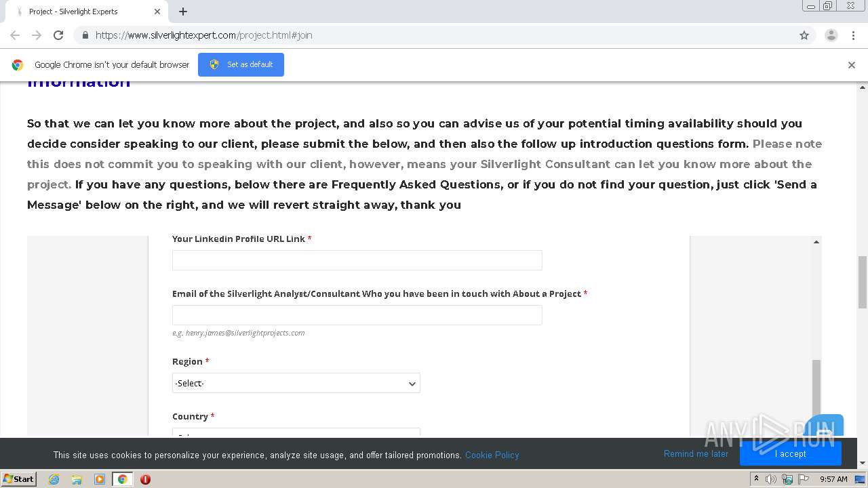The height and width of the screenshot is (488, 868).
Task: Open the Region select dropdown
Action: (x=296, y=383)
